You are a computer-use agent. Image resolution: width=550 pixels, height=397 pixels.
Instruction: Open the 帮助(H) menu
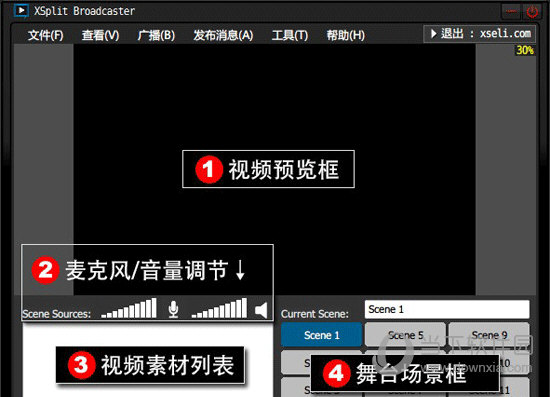tap(346, 35)
